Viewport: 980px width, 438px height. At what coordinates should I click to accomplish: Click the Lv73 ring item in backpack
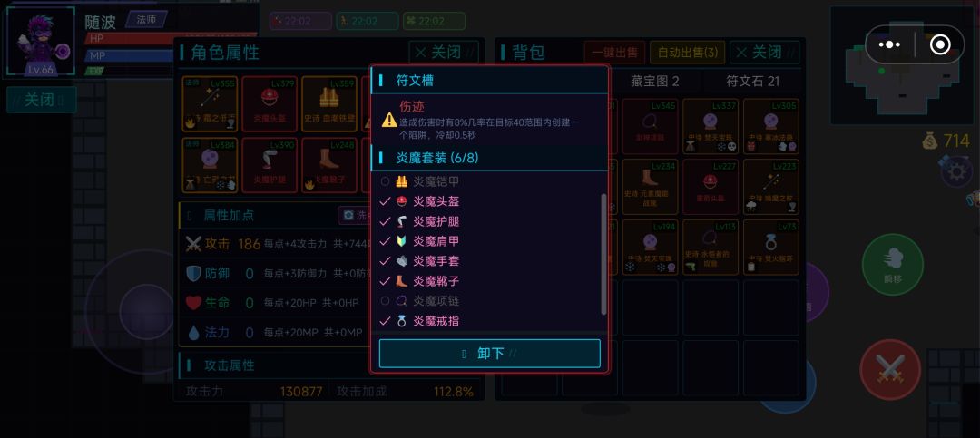tap(771, 248)
